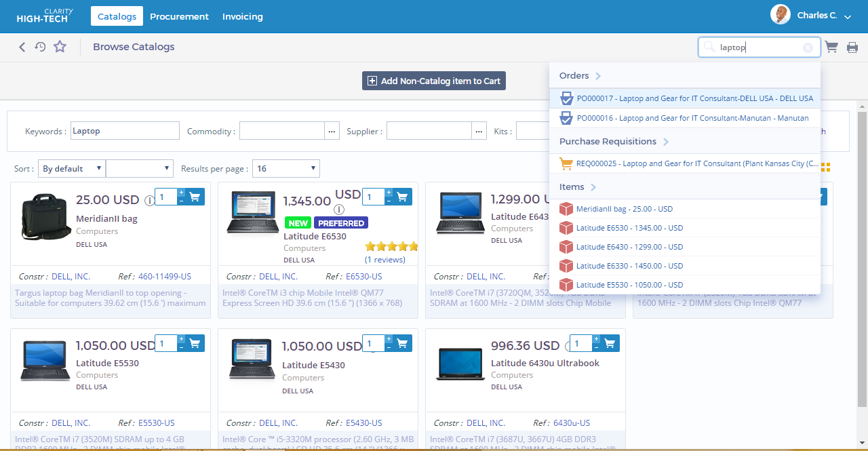This screenshot has height=451, width=868.
Task: Clear the laptop search text
Action: [x=808, y=47]
